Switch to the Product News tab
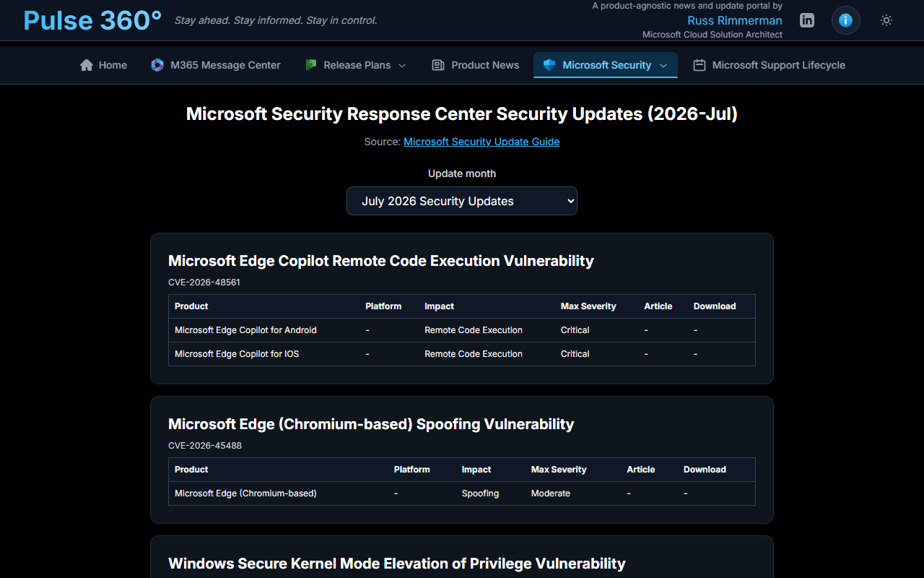This screenshot has width=924, height=578. click(476, 65)
